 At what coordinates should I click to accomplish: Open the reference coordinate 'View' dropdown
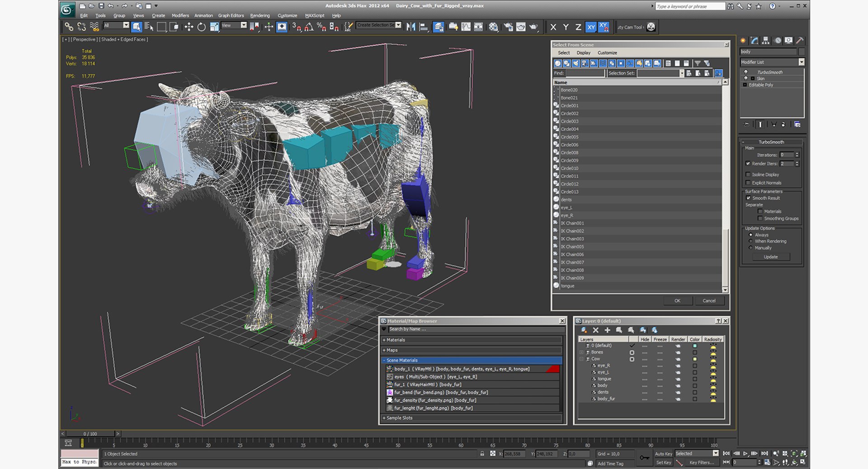(243, 25)
